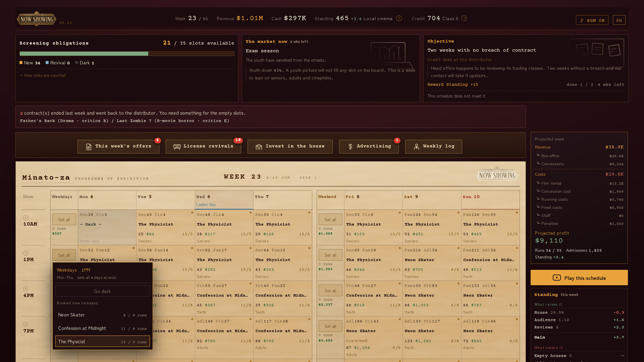Click the building icon on Invest in the house
Image resolution: width=644 pixels, height=362 pixels.
click(259, 147)
